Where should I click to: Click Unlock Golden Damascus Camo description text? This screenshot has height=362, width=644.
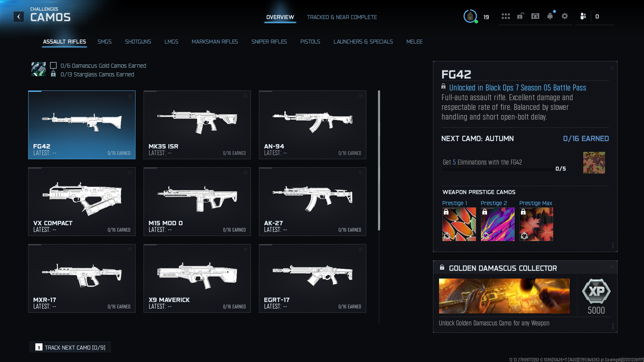[494, 323]
